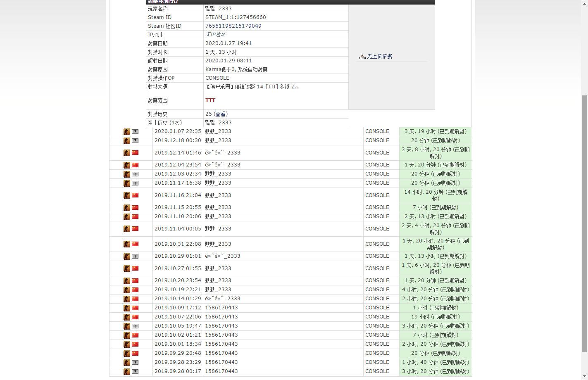The image size is (588, 380).
Task: Click the China flag on 2019.11.04 00:05 row
Action: pos(135,229)
